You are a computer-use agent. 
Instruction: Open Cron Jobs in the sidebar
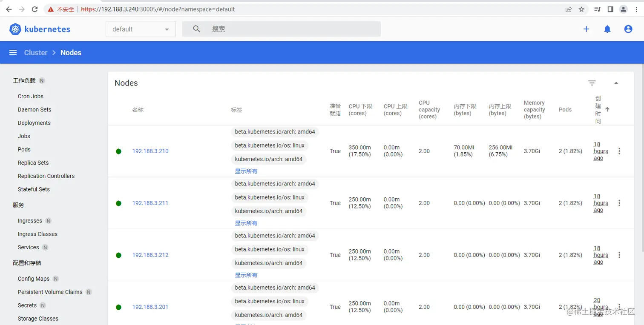click(31, 96)
